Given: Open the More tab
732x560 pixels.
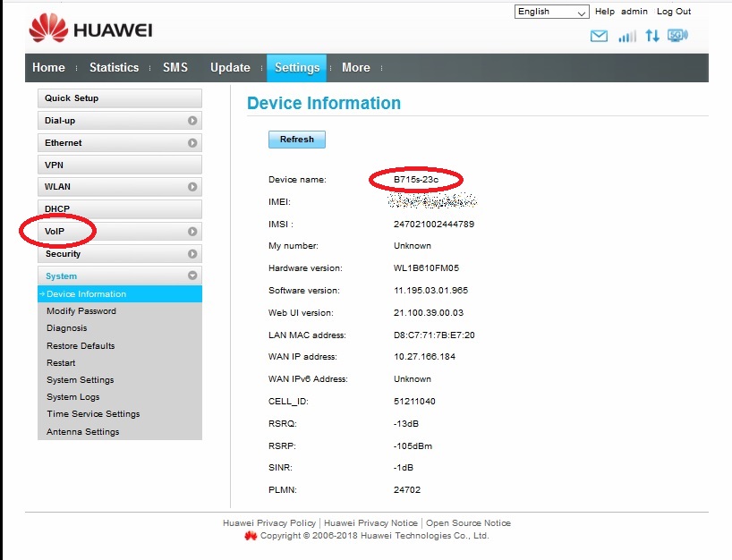Looking at the screenshot, I should coord(356,68).
